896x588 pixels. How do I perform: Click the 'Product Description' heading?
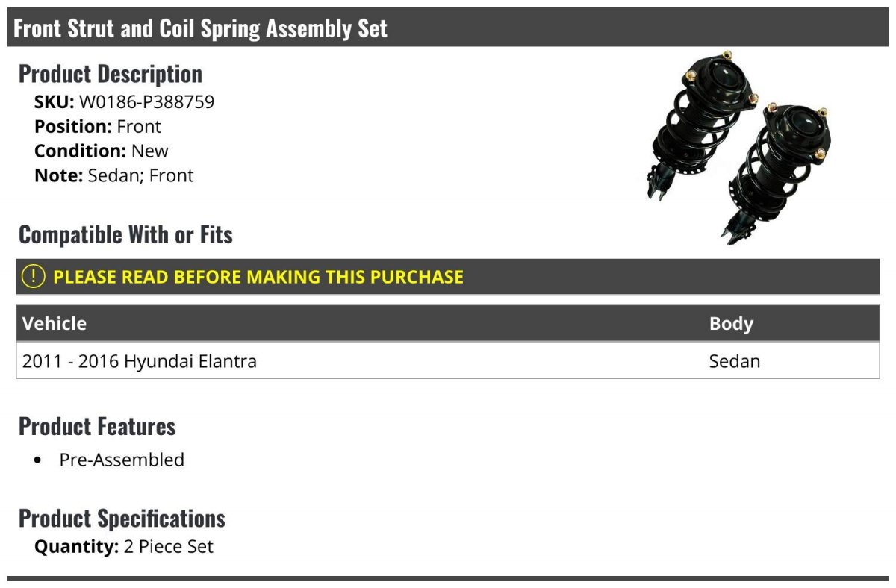click(x=111, y=74)
